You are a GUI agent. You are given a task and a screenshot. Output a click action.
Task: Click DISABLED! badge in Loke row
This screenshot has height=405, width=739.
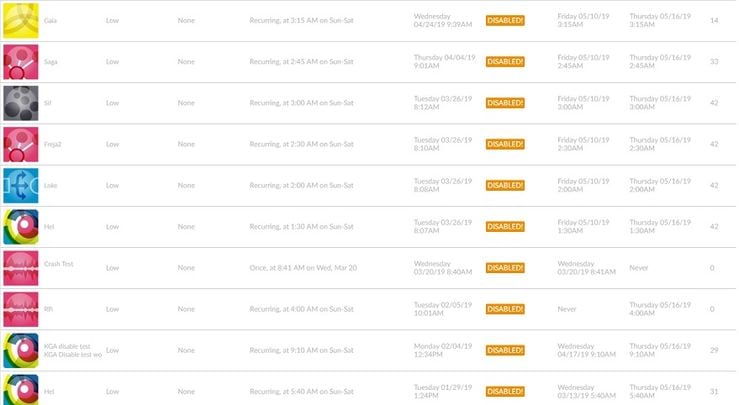[505, 185]
